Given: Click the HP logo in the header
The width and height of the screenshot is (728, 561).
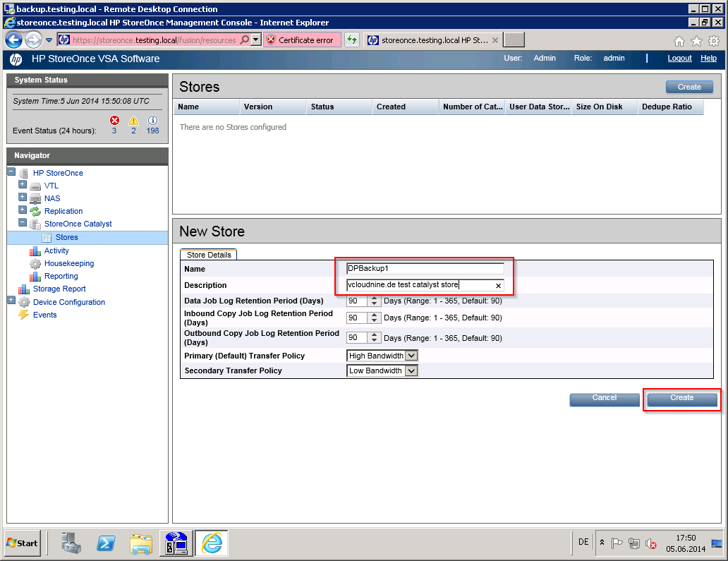Looking at the screenshot, I should click(16, 59).
